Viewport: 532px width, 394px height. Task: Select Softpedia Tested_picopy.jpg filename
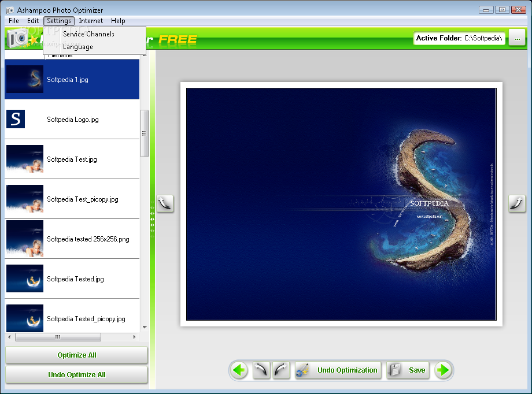[x=86, y=319]
